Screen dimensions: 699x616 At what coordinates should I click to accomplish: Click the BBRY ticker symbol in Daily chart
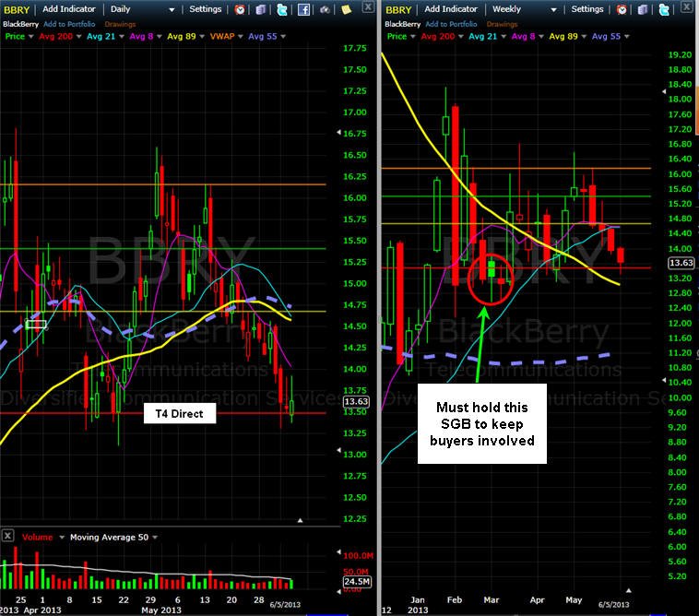(17, 9)
